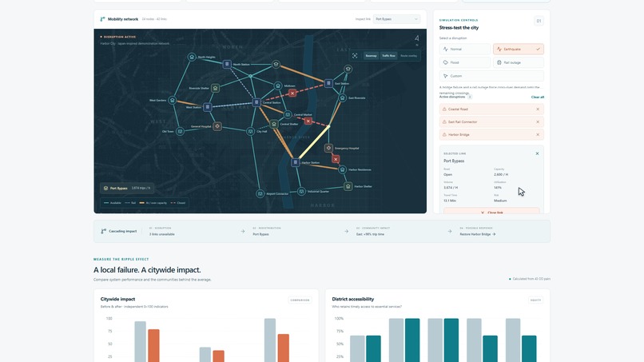Click the closed-link X marker near Central Market
This screenshot has width=644, height=362.
coord(308,121)
